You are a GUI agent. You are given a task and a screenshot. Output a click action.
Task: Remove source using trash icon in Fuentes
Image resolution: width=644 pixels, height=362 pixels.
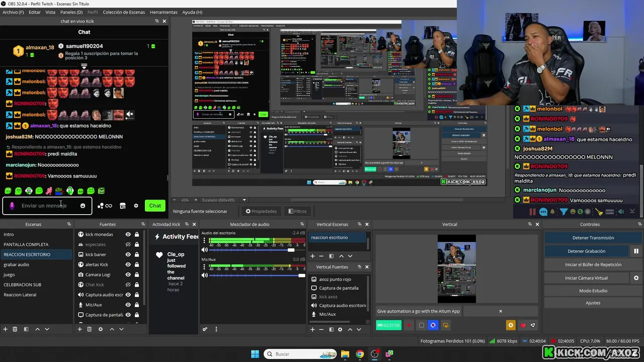point(89,329)
